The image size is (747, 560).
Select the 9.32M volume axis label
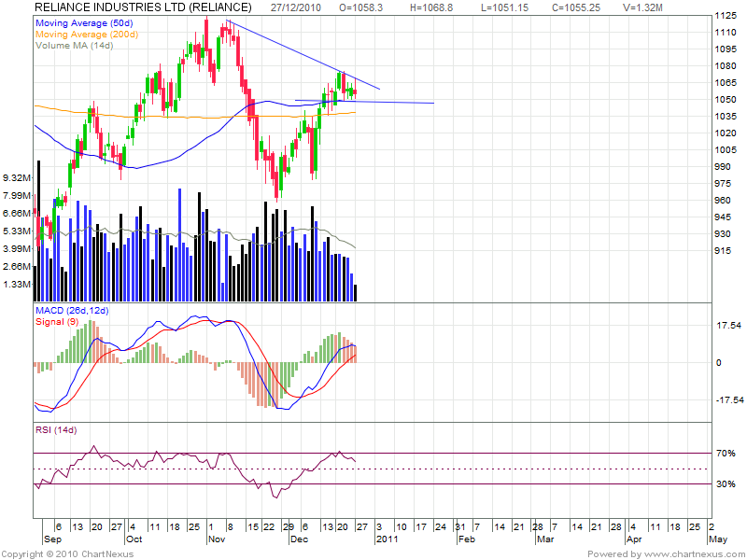[16, 177]
